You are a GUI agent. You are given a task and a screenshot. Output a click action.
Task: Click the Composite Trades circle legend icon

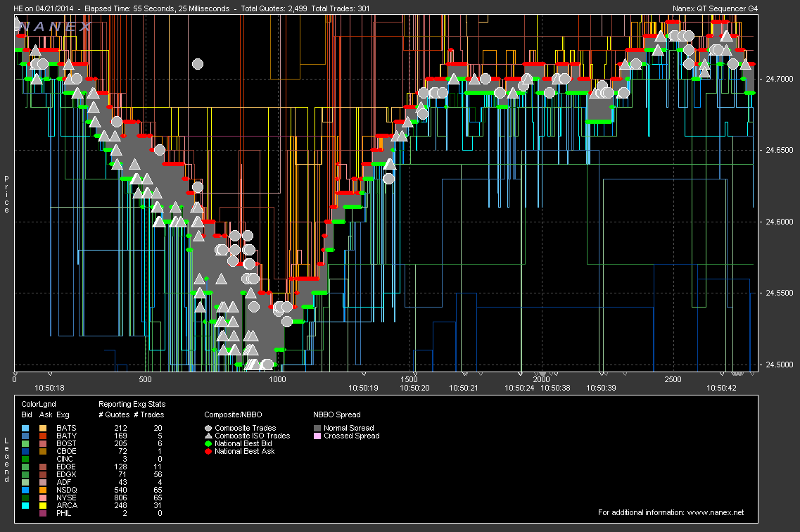(x=208, y=429)
